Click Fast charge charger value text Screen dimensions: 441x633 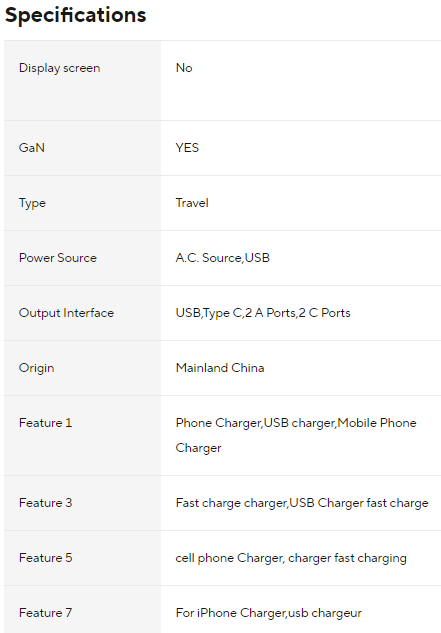click(x=302, y=503)
